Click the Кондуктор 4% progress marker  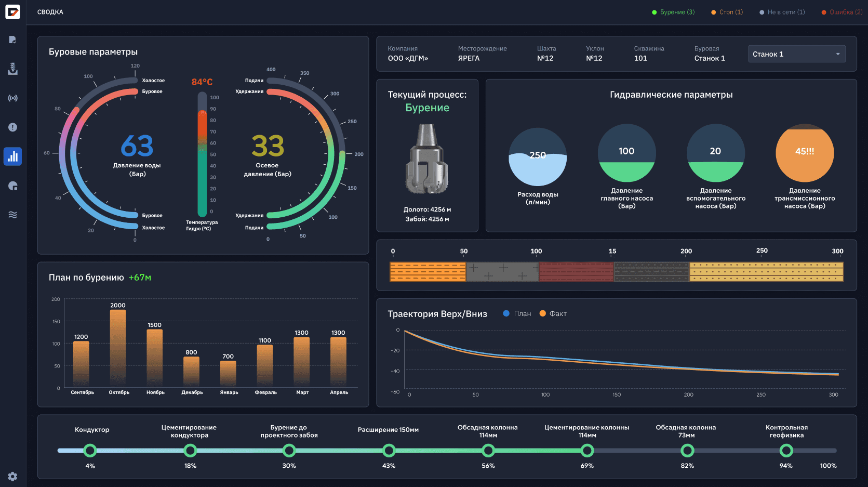[x=90, y=450]
